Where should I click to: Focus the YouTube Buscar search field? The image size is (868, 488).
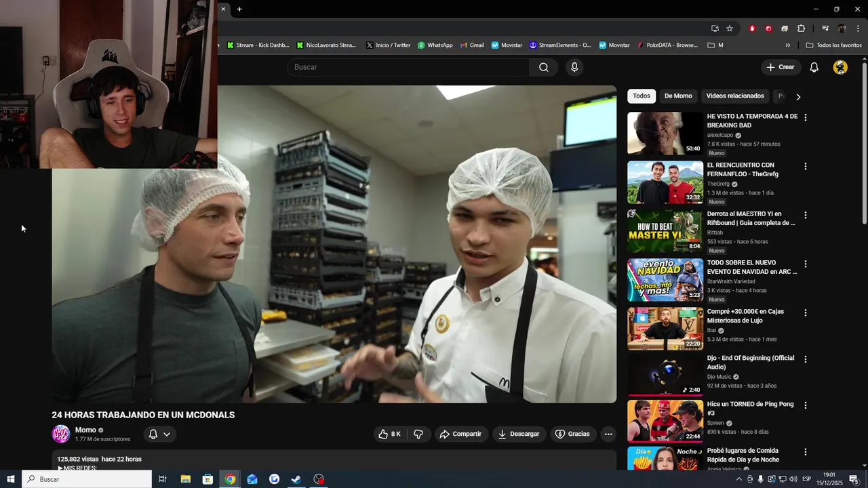coord(408,67)
